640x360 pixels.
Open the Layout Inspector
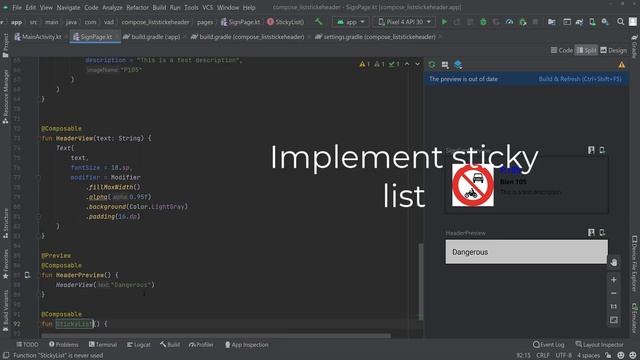[600, 345]
